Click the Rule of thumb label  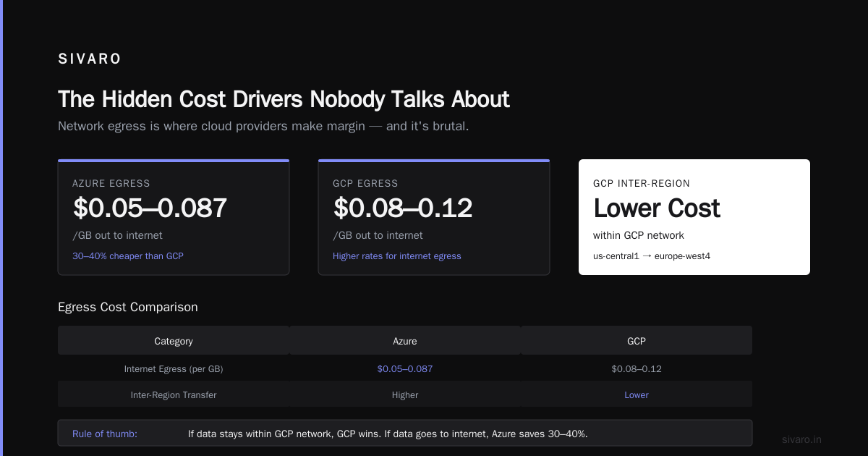pos(105,434)
